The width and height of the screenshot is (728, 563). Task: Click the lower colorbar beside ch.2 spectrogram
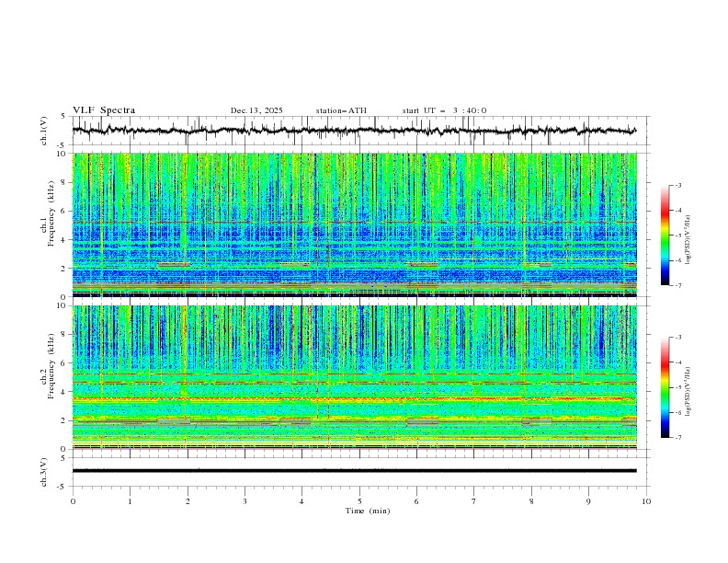point(665,387)
